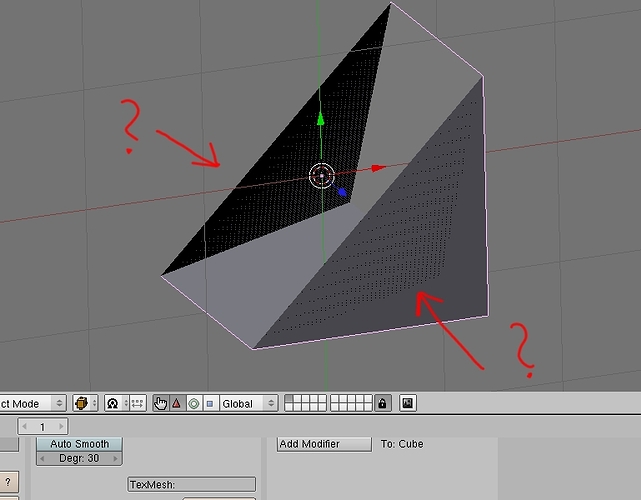Toggle the 3D manipulator hand icon
This screenshot has height=500, width=641.
[160, 404]
